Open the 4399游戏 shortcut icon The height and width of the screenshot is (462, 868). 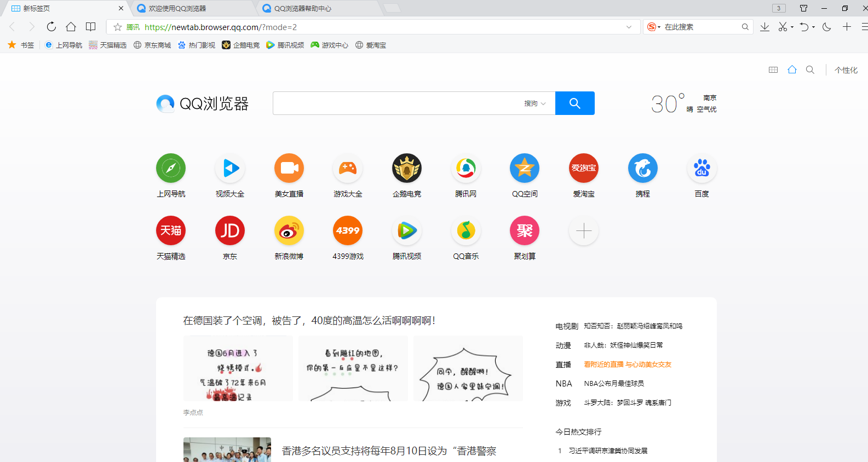coord(348,231)
